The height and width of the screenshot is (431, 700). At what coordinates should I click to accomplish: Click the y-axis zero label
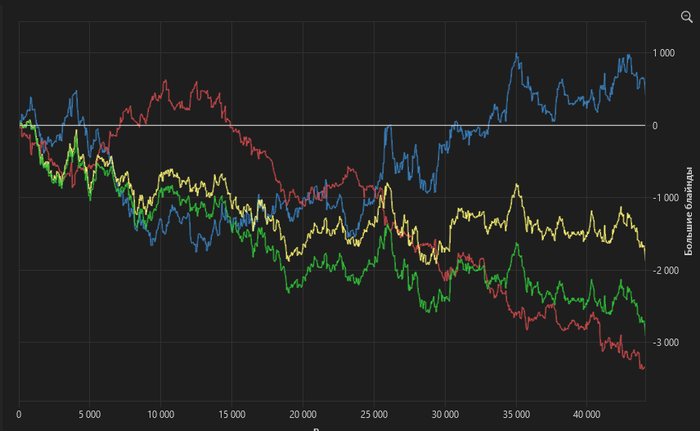(655, 126)
